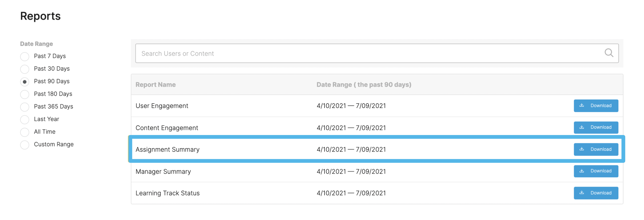644x220 pixels.
Task: Select Last Year as date range
Action: pos(25,120)
